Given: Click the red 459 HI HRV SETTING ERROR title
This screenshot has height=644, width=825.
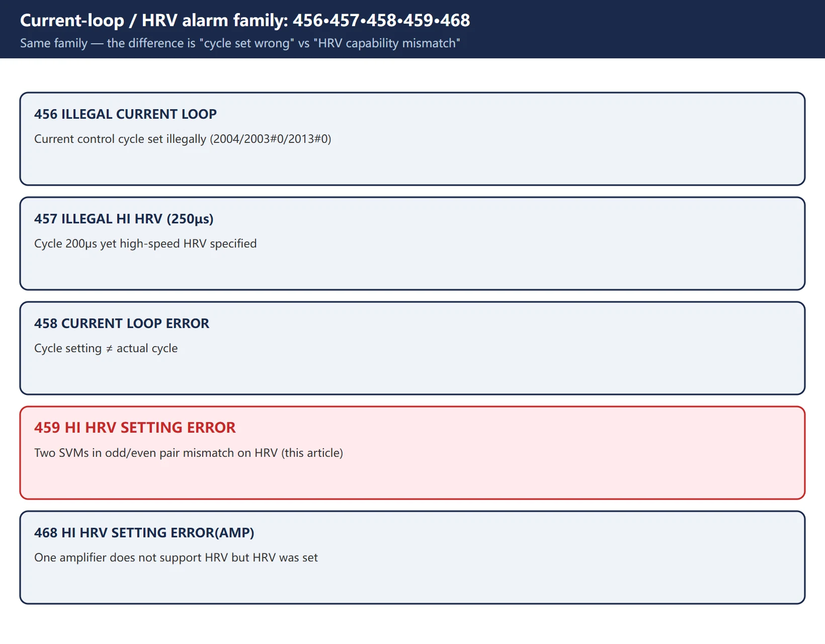Looking at the screenshot, I should click(x=135, y=428).
